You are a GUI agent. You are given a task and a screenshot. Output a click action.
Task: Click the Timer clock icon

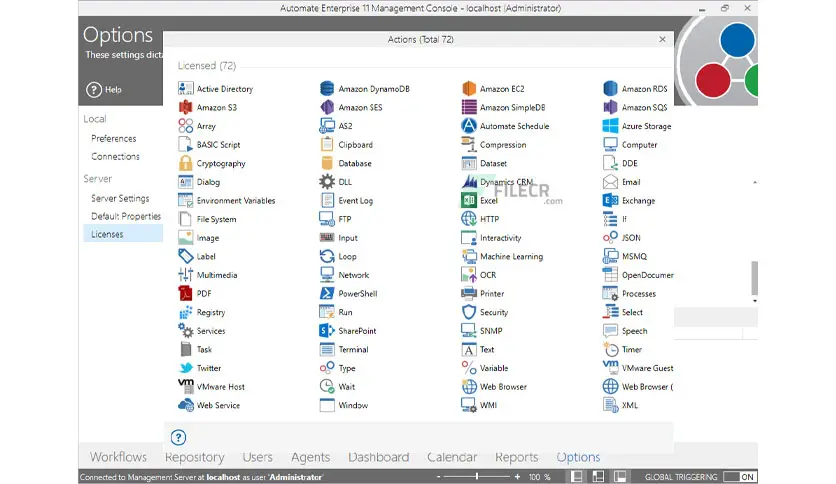point(610,349)
